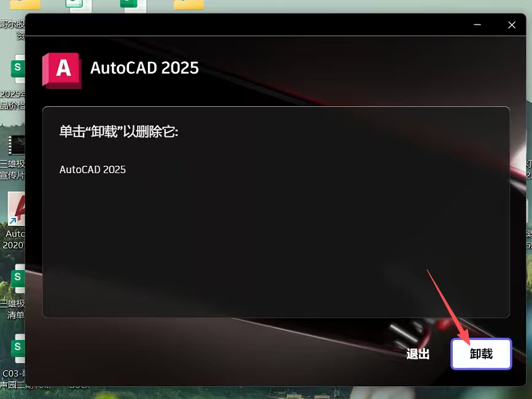This screenshot has height=399, width=532.
Task: Click empty area inside the product list panel
Action: pos(276,246)
